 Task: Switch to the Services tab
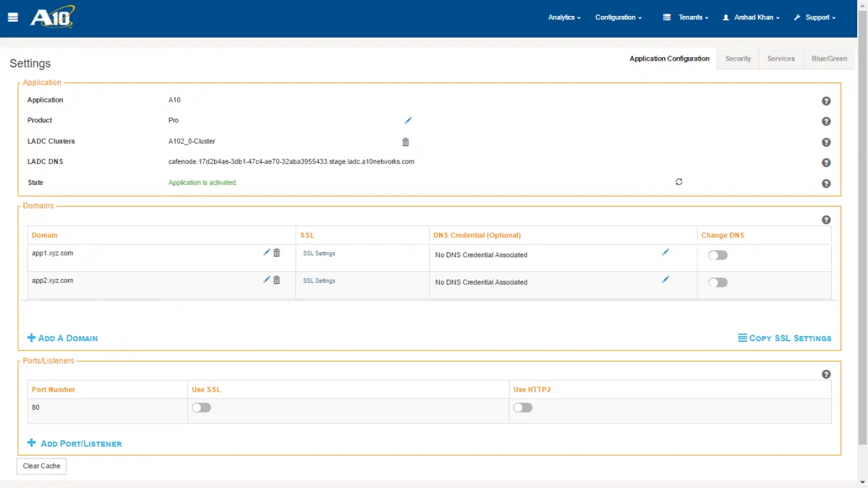tap(780, 59)
